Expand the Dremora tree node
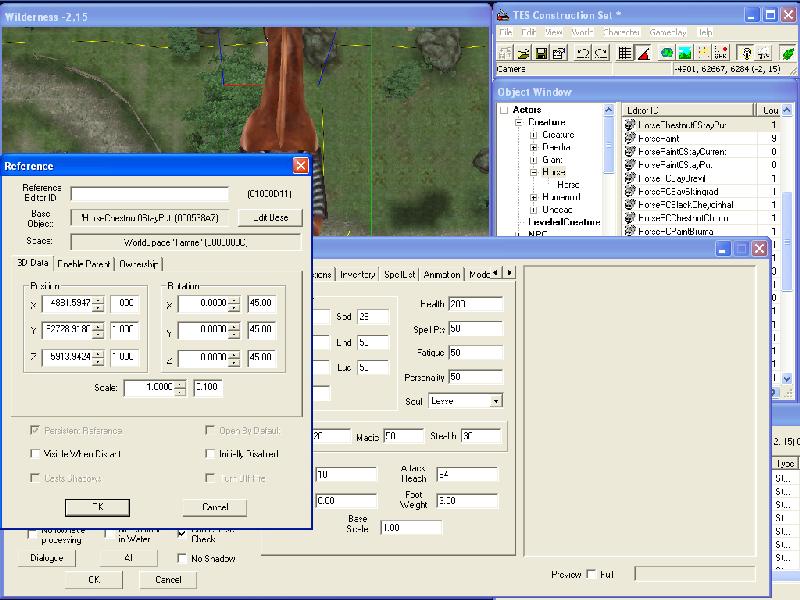This screenshot has width=800, height=600. 534,147
